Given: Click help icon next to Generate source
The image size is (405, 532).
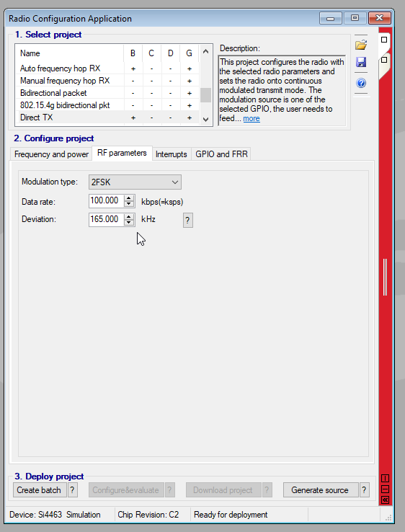Looking at the screenshot, I should point(364,490).
